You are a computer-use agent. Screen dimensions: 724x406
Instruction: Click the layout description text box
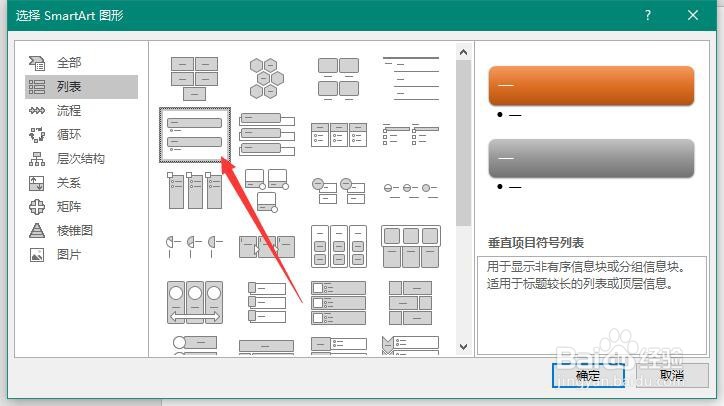(x=591, y=305)
